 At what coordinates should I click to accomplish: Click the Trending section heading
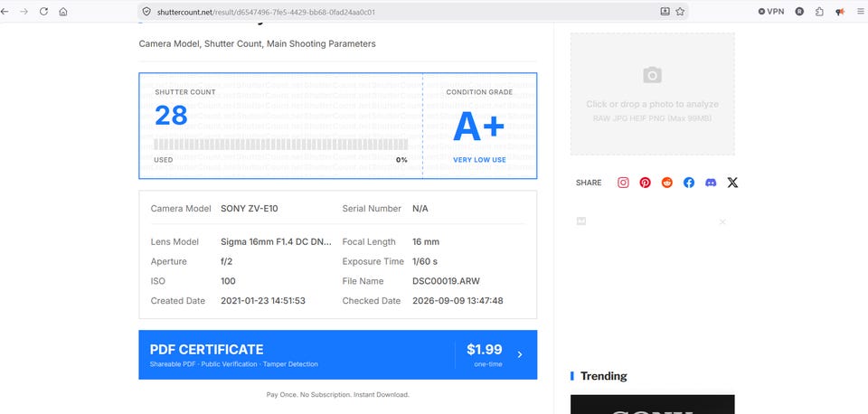tap(603, 376)
